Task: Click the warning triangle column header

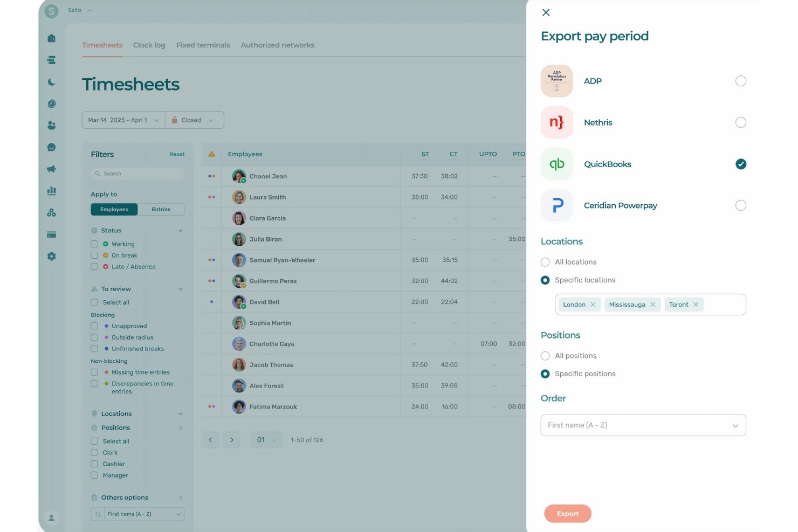Action: click(211, 154)
